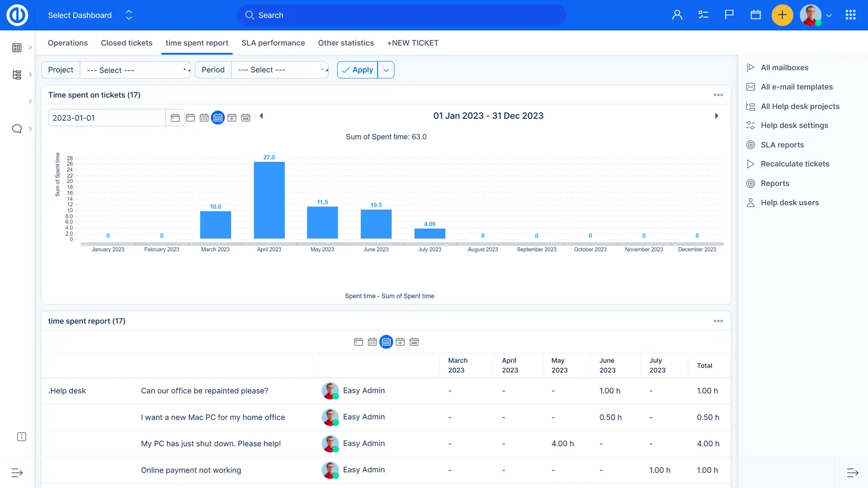
Task: Open the calendar icon in top bar
Action: 755,15
